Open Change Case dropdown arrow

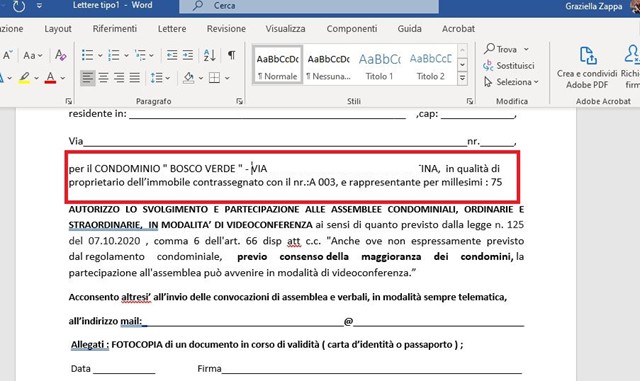point(40,55)
